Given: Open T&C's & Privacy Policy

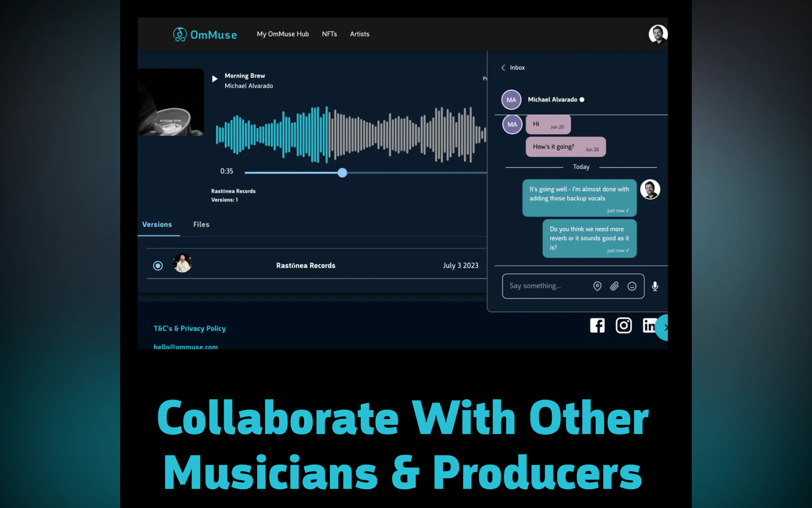Looking at the screenshot, I should click(x=189, y=328).
